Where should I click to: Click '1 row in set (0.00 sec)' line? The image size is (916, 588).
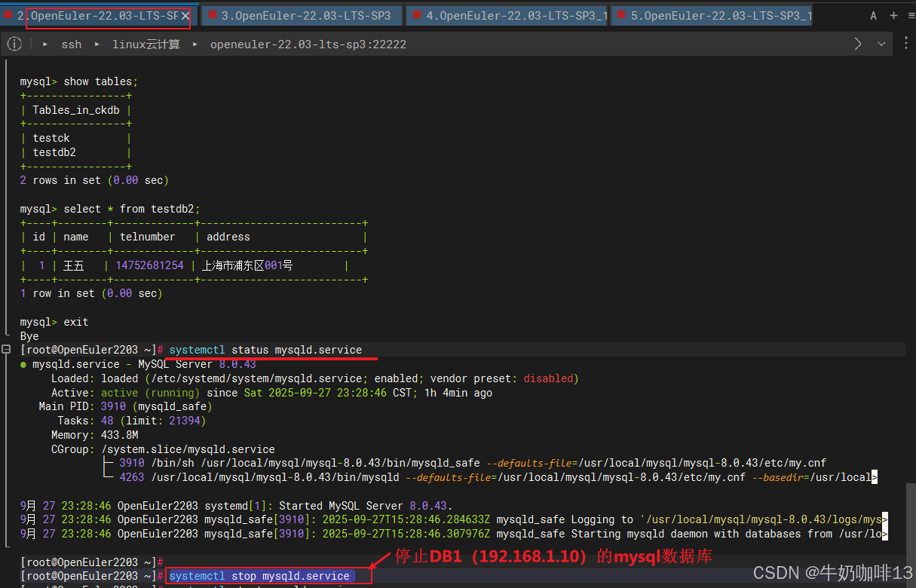(91, 293)
